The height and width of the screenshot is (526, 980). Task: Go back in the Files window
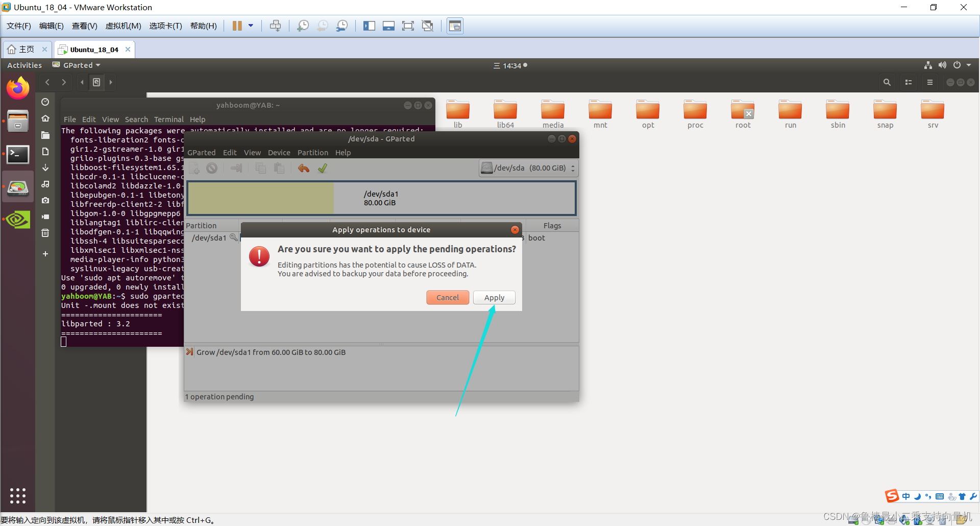pos(47,82)
